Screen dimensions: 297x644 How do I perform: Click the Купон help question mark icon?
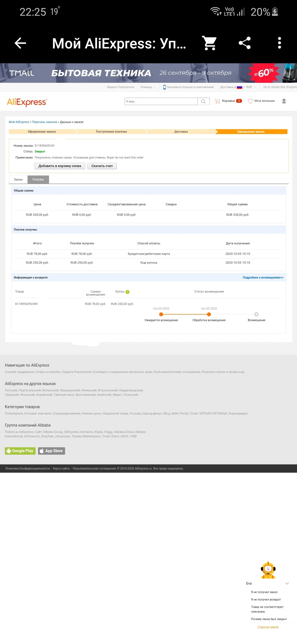[128, 292]
